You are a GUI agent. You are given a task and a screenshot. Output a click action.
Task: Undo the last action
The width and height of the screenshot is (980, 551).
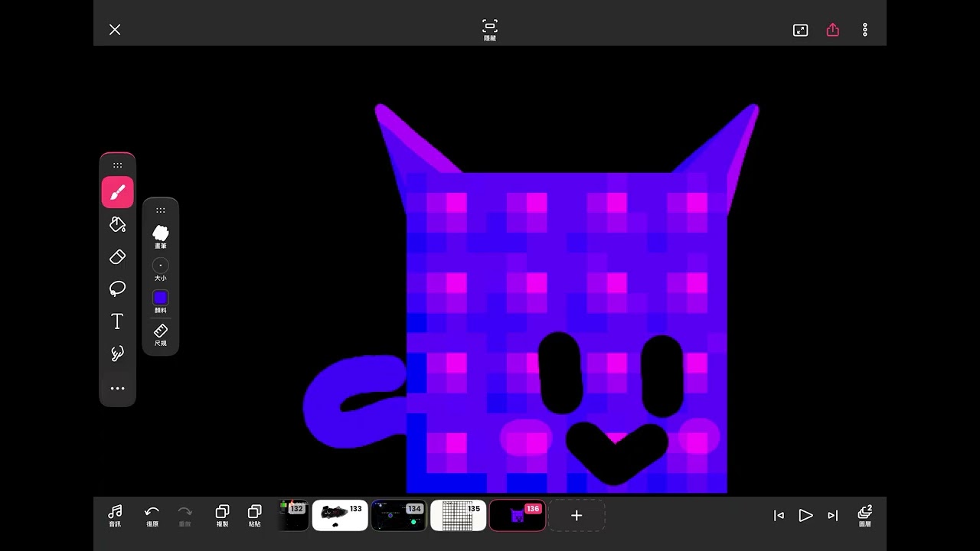pyautogui.click(x=152, y=516)
